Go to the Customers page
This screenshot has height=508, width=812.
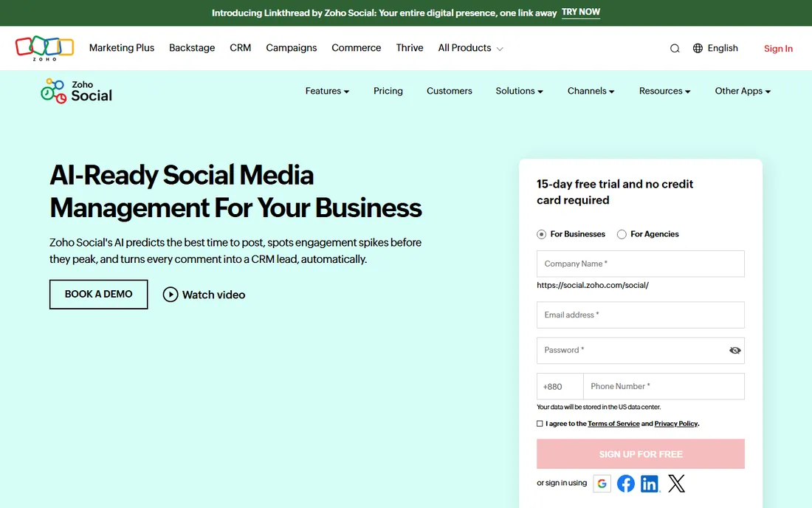[x=449, y=91]
